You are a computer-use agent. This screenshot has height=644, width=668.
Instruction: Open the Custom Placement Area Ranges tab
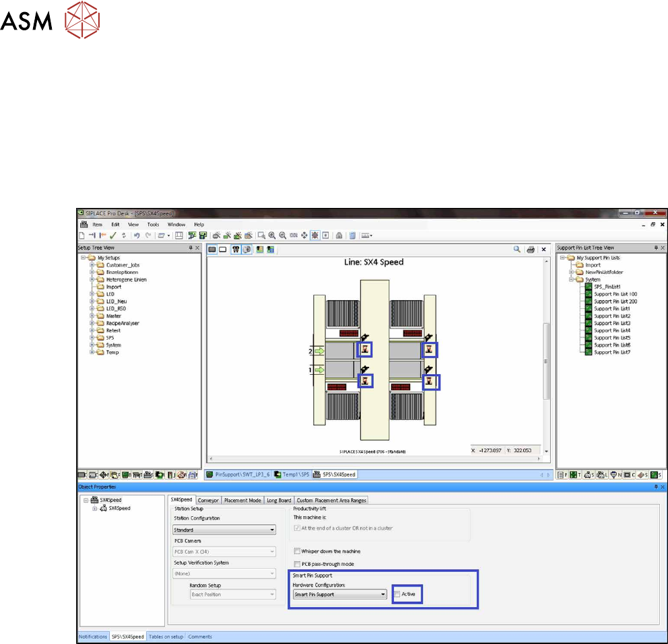[331, 500]
